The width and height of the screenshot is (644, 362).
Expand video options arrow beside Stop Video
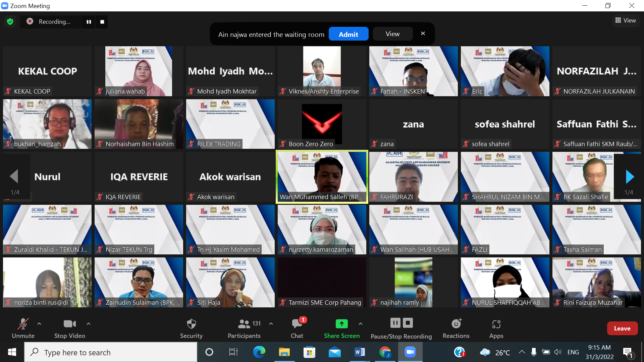coord(89,324)
